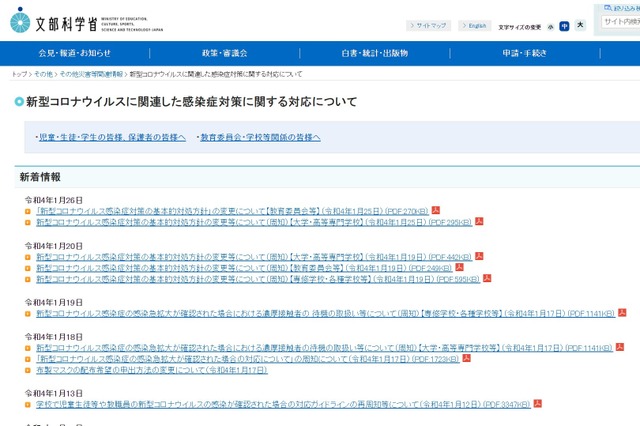
Task: Open the 1月19日 専修学校・各種学校等 PDF 595KB link
Action: 258,279
